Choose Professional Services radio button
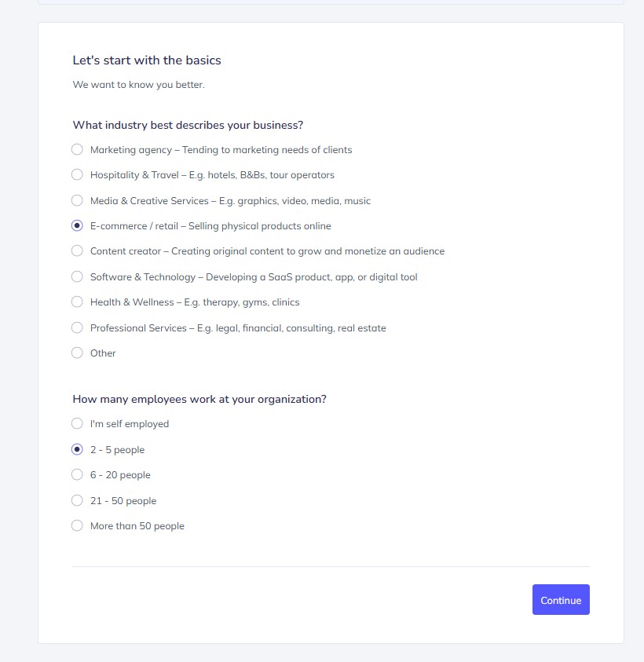The height and width of the screenshot is (662, 644). (x=77, y=327)
